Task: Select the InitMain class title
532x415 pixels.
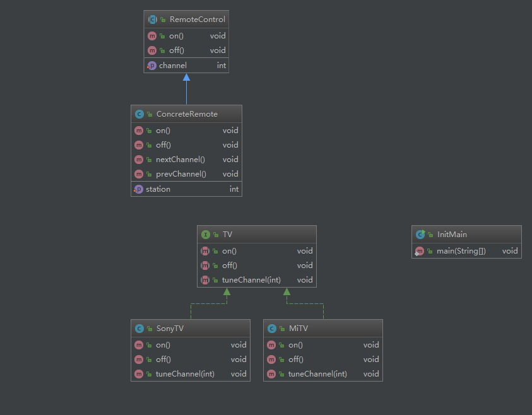Action: 452,235
